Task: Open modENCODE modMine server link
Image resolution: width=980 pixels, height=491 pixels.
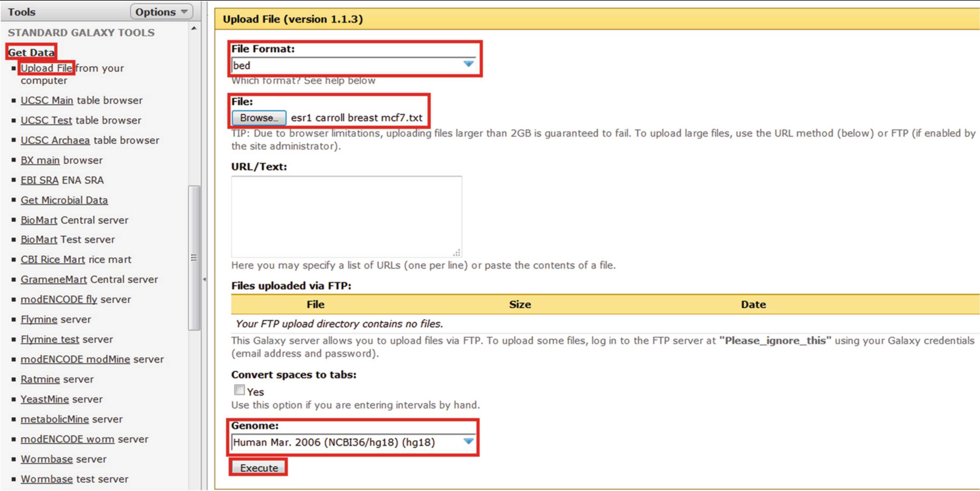Action: 75,359
